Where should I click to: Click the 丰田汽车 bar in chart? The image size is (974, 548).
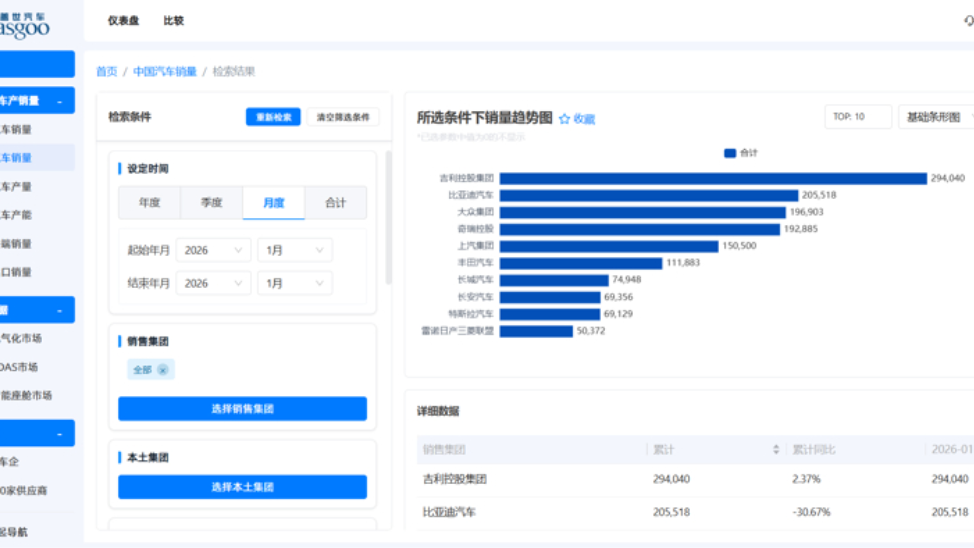581,263
